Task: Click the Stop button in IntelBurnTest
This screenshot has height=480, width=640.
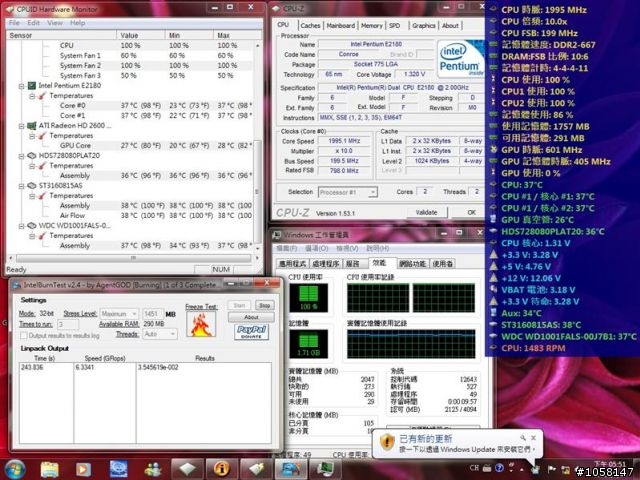Action: [264, 305]
